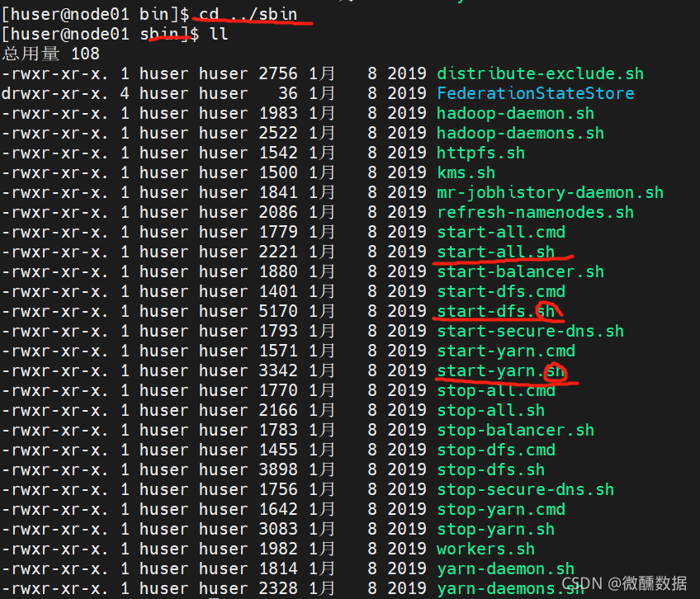Click the 'cd ../sbin' command text

[x=248, y=14]
